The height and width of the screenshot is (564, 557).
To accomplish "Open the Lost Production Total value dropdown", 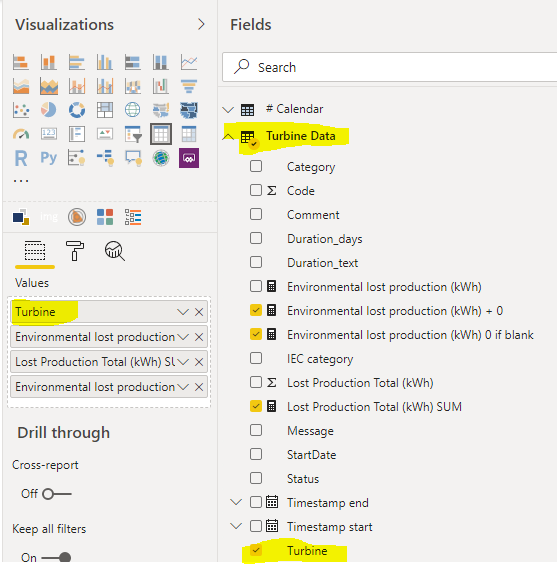I will coord(183,362).
